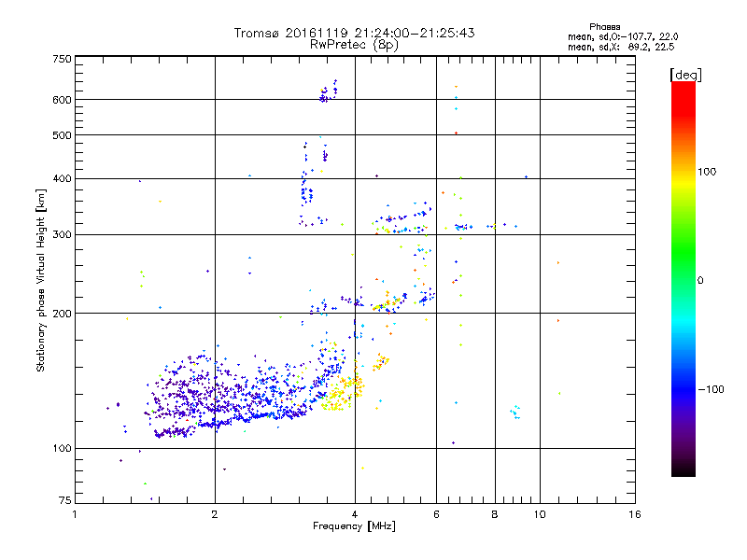
Task: Click the 'mean, sd,O:-107.7, 22.0' statistics line
Action: point(623,36)
